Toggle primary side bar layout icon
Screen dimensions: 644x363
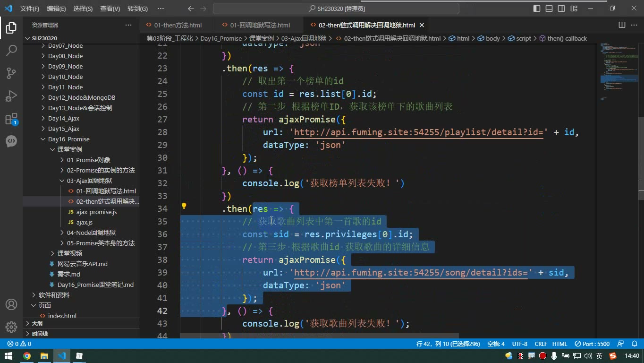point(537,9)
